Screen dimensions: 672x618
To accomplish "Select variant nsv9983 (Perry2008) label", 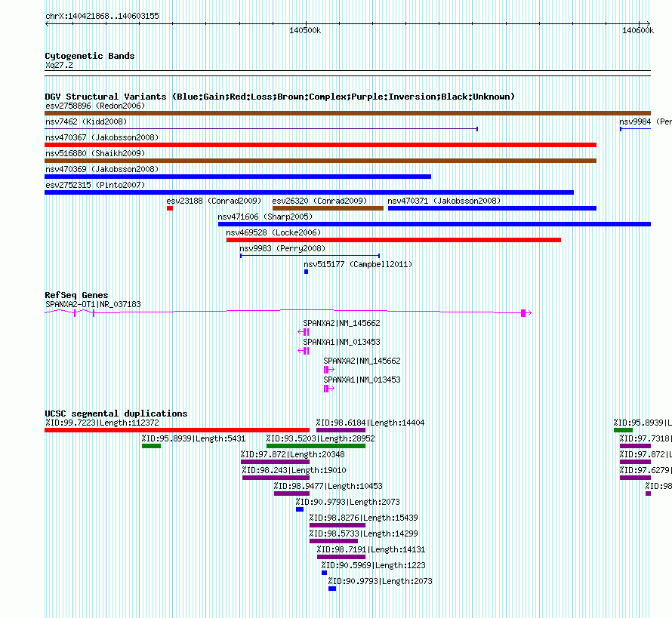I will pos(282,248).
